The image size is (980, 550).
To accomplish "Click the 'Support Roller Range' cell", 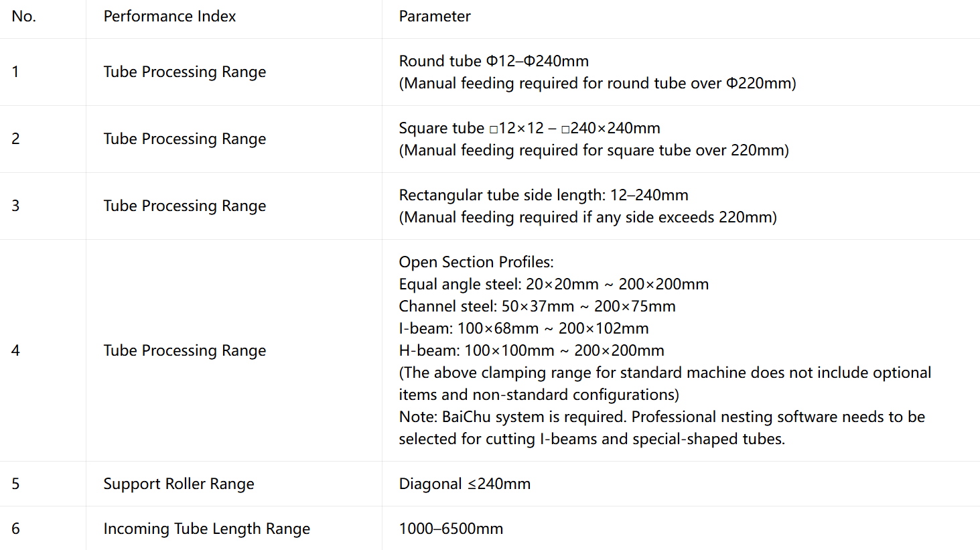I will coord(179,484).
